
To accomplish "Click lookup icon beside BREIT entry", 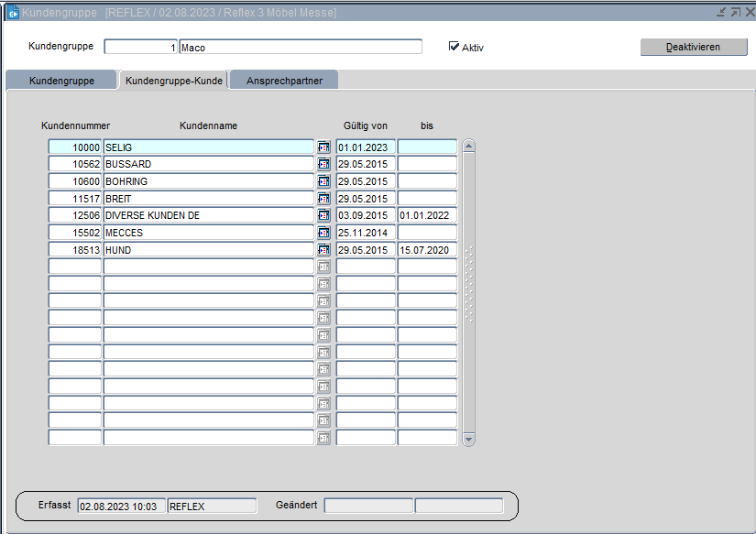I will [x=323, y=198].
